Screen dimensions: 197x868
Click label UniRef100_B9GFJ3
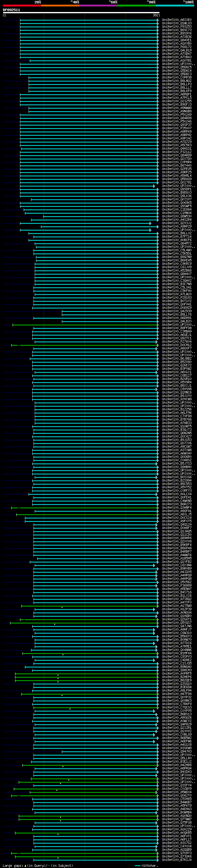point(177,104)
